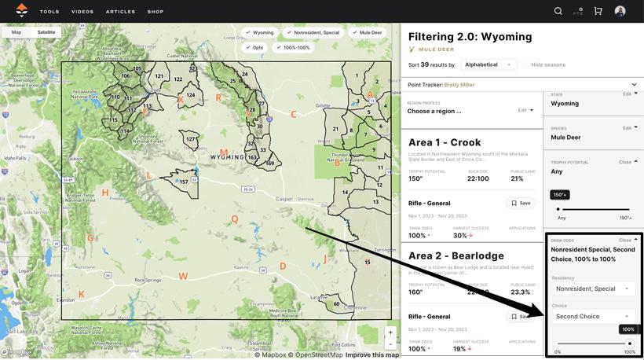Viewport: 644px width, 360px height.
Task: Open the Area 2 - Bearlodge heading
Action: pyautogui.click(x=456, y=256)
